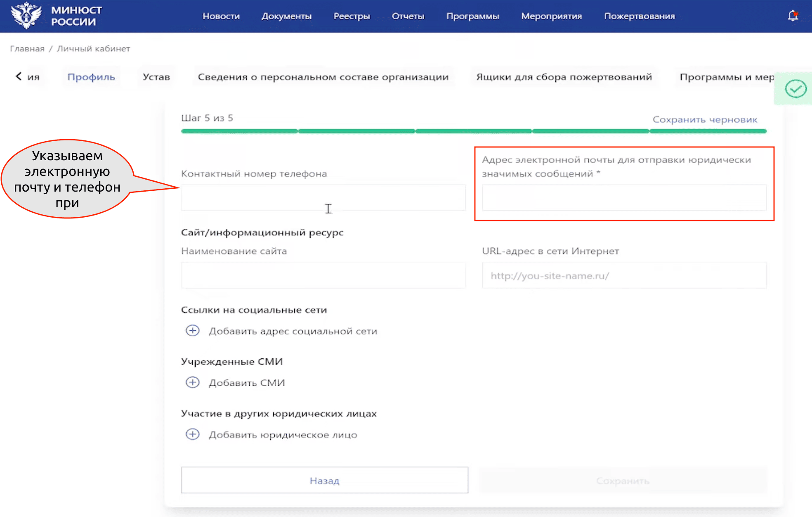Go to Реестры in the top navigation
Image resolution: width=812 pixels, height=517 pixels.
tap(352, 16)
